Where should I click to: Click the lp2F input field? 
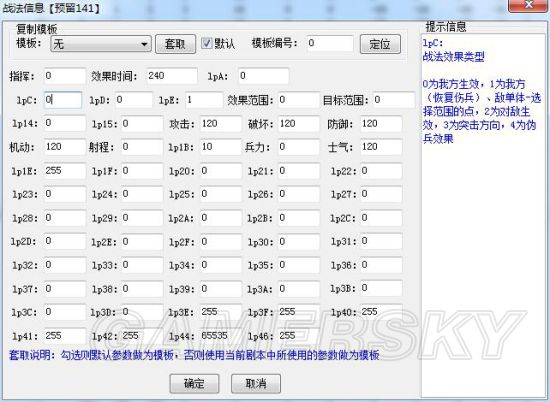click(x=221, y=241)
